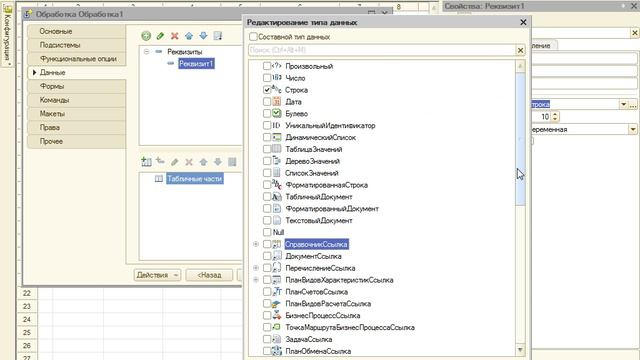Click the ПланВидовРасчетаСсылка type icon

point(277,303)
